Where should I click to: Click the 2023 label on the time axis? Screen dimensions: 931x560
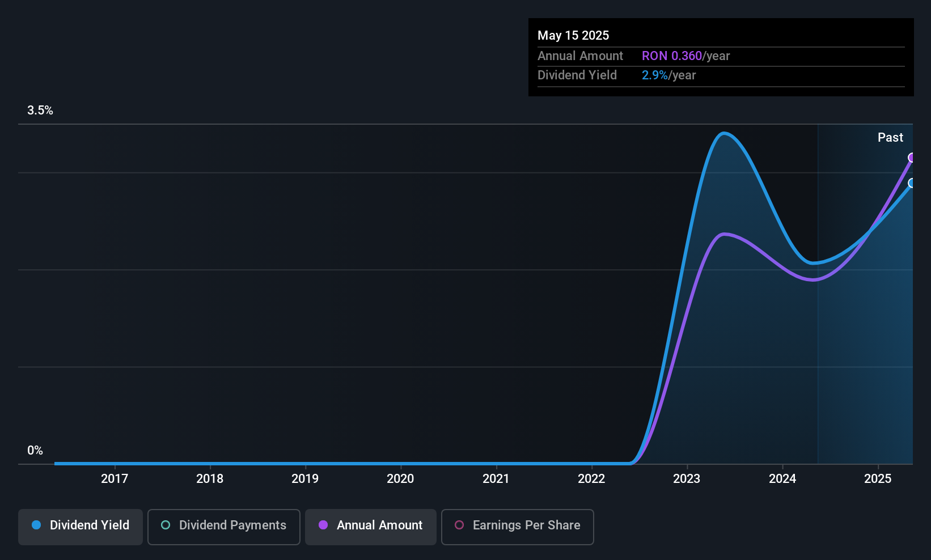(x=687, y=478)
